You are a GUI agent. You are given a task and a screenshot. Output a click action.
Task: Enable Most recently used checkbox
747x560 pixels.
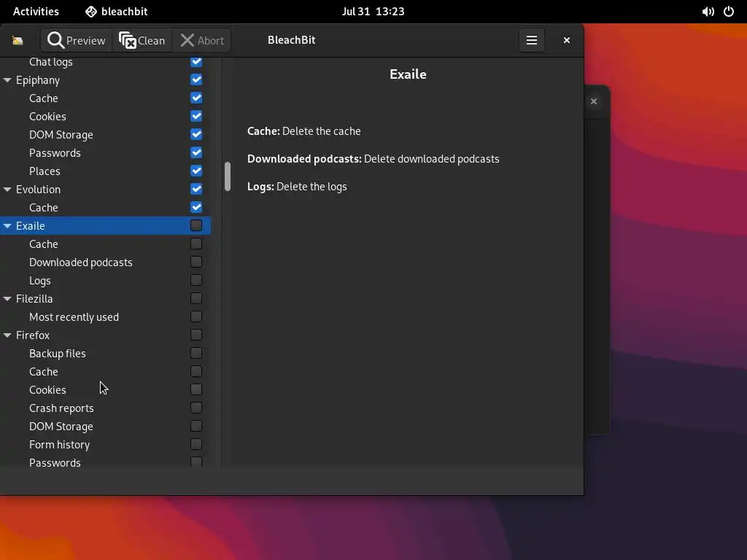(196, 316)
